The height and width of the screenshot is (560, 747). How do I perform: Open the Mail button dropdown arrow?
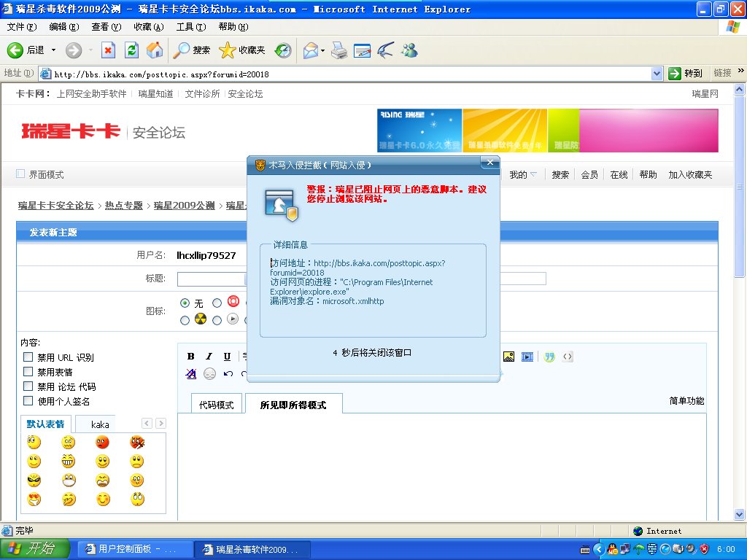point(323,50)
